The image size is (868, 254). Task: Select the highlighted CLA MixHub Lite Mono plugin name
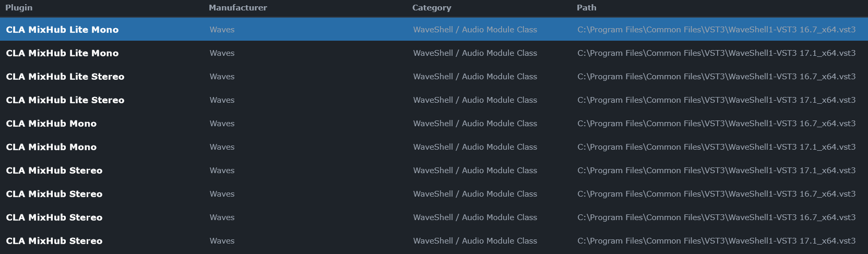click(x=62, y=30)
